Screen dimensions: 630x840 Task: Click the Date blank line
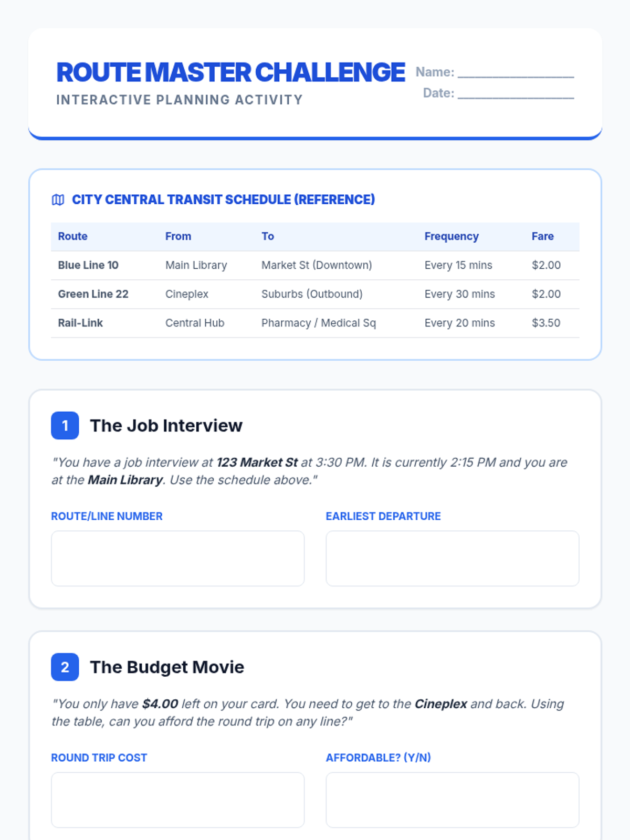[x=516, y=94]
